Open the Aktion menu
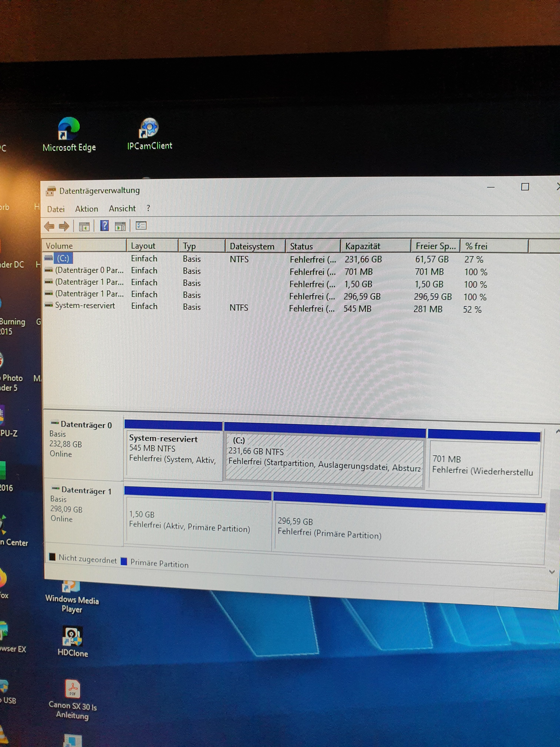The width and height of the screenshot is (560, 747). point(86,209)
